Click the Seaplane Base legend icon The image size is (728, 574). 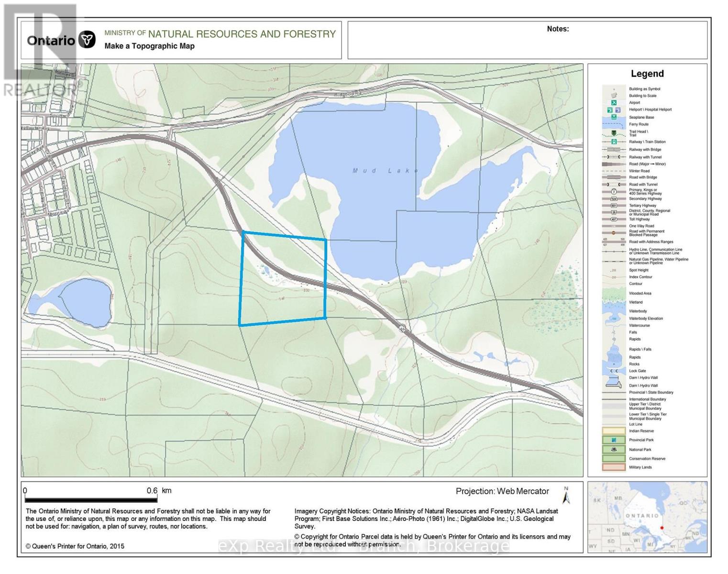coord(614,117)
